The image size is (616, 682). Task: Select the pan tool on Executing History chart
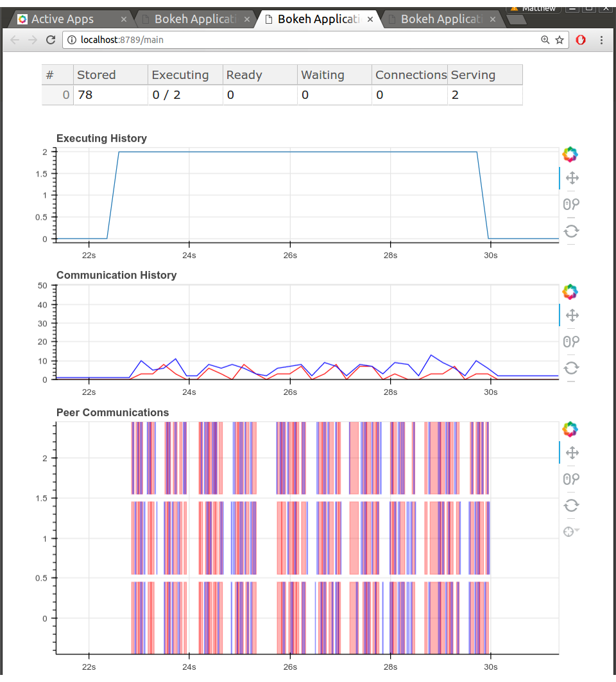coord(570,178)
